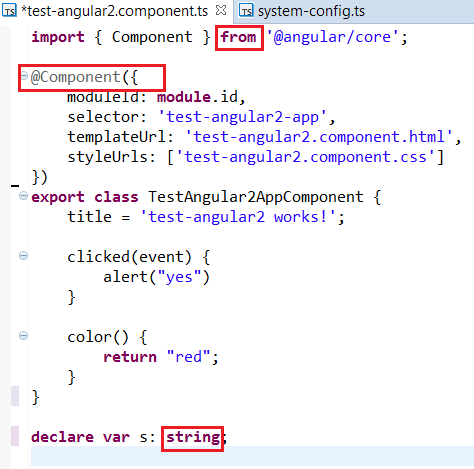Click the 'return' keyword
Screen dimensions: 474x469
tap(130, 357)
